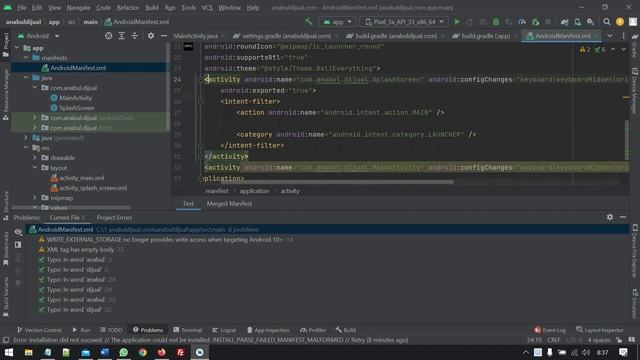Open Project panel settings gear
This screenshot has height=360, width=640.
(x=151, y=36)
